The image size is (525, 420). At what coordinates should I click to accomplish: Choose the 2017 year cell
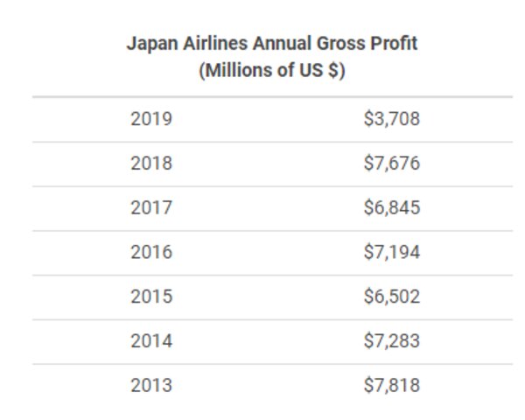click(151, 208)
